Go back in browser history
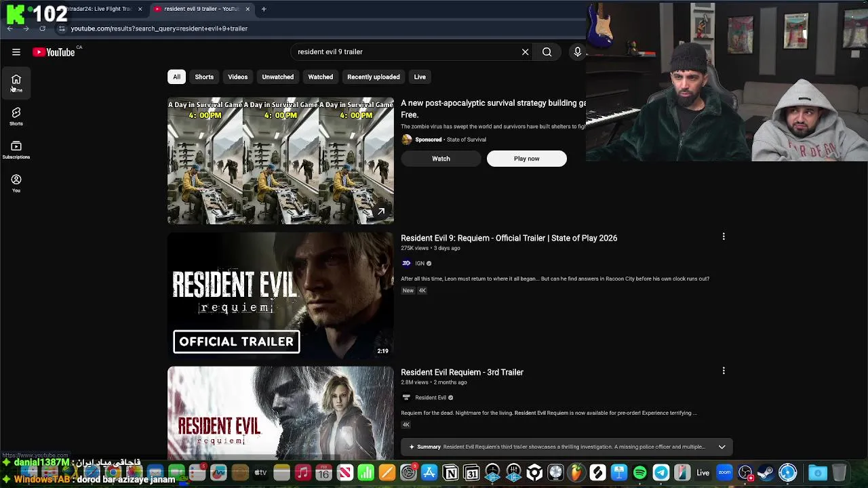The height and width of the screenshot is (488, 868). pyautogui.click(x=9, y=28)
